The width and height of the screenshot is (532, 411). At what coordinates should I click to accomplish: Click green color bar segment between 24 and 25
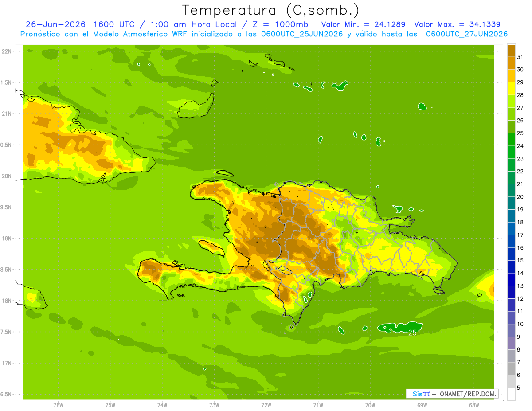[511, 140]
